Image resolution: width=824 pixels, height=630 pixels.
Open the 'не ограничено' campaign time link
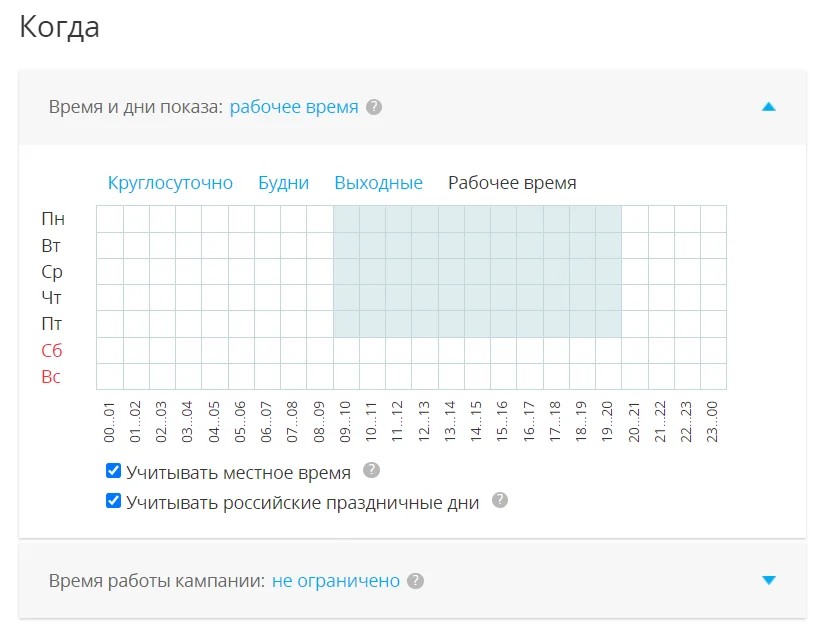tap(336, 581)
